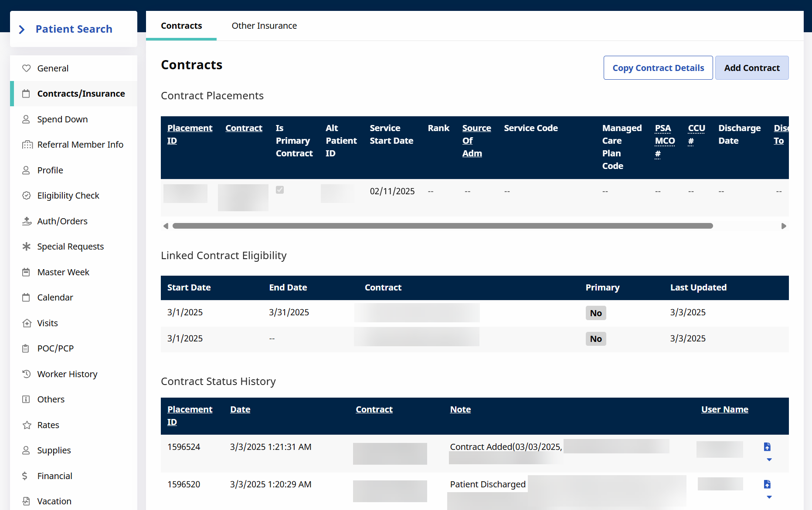812x510 pixels.
Task: Click the Referral Member Info building icon
Action: [27, 145]
